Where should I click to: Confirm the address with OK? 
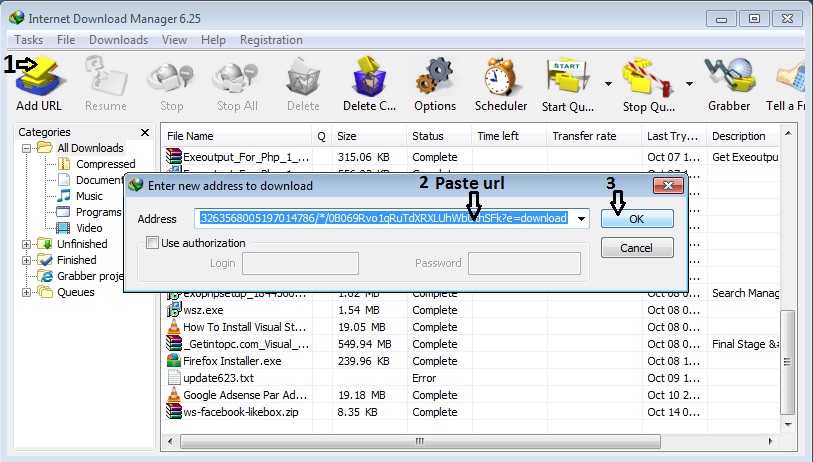tap(637, 219)
